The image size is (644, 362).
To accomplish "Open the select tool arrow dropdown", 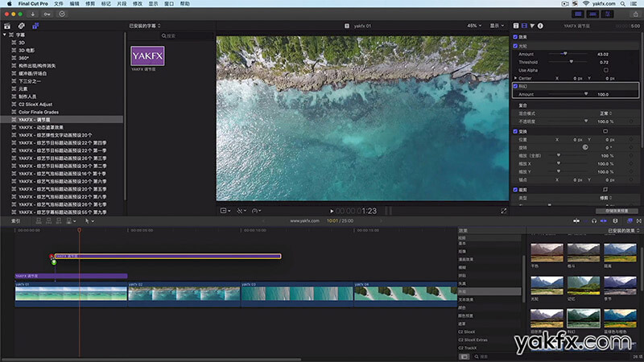I will (89, 220).
